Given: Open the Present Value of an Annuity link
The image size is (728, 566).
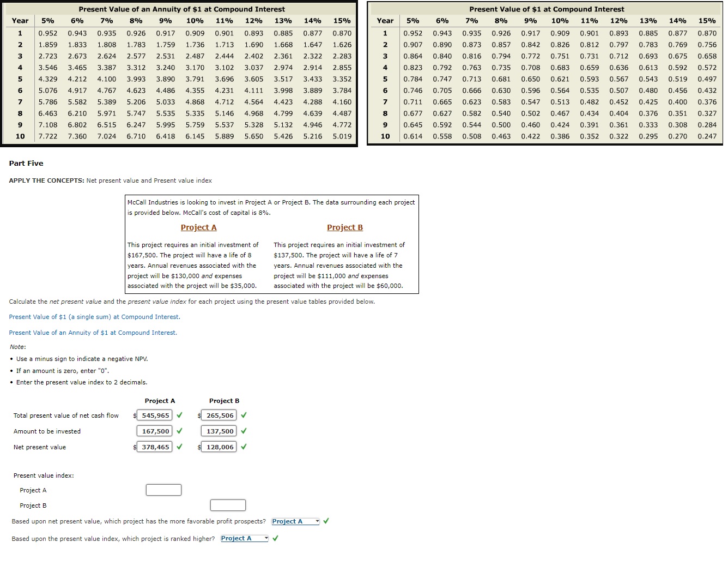Looking at the screenshot, I should pyautogui.click(x=93, y=333).
